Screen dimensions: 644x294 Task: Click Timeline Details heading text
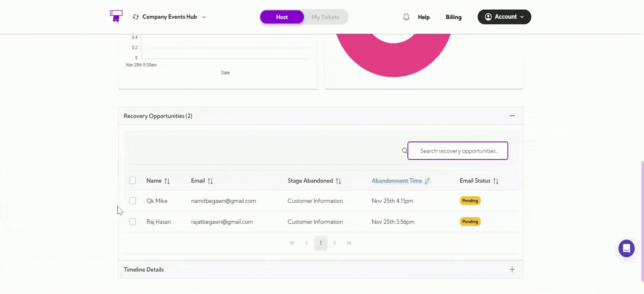(x=144, y=270)
